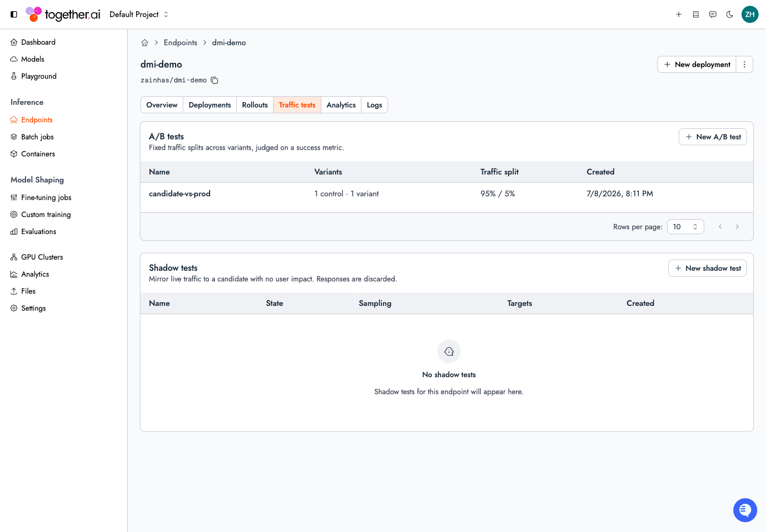Open the more options menu beside New deployment

(x=745, y=64)
